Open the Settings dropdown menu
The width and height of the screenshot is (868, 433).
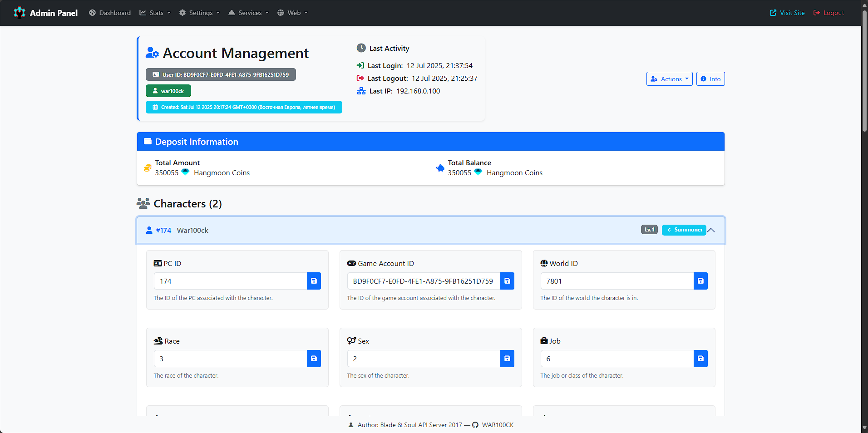tap(199, 13)
